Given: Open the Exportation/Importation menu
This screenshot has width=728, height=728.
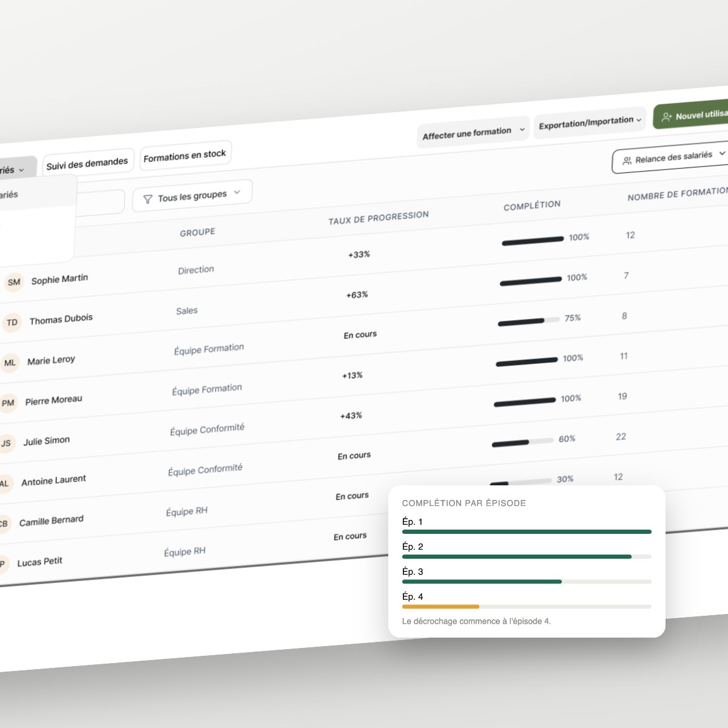Looking at the screenshot, I should 590,123.
